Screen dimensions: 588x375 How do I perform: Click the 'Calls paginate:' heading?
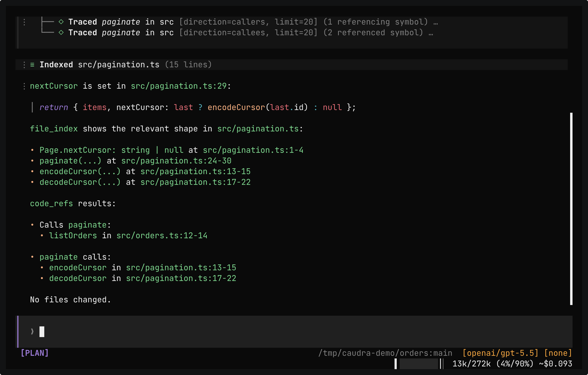coord(76,225)
